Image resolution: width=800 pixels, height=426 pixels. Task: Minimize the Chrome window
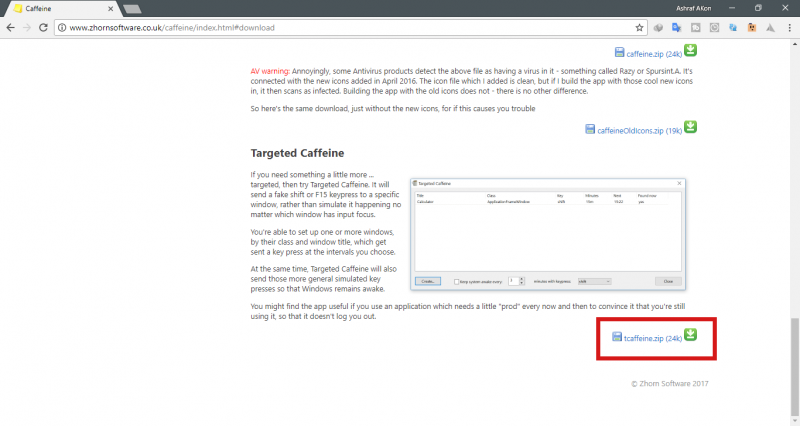tap(732, 8)
